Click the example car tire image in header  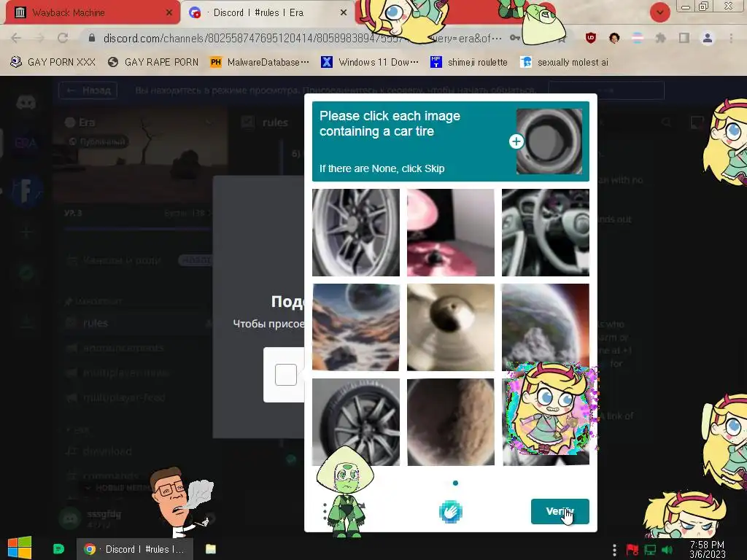coord(549,141)
